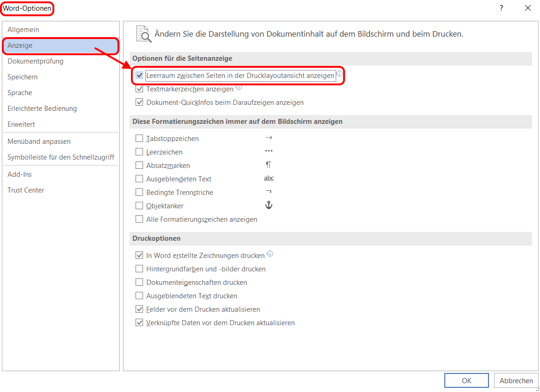Click the arrow symbol next to Tabstoppzeichen
Screen dimensions: 540x392
click(x=268, y=138)
